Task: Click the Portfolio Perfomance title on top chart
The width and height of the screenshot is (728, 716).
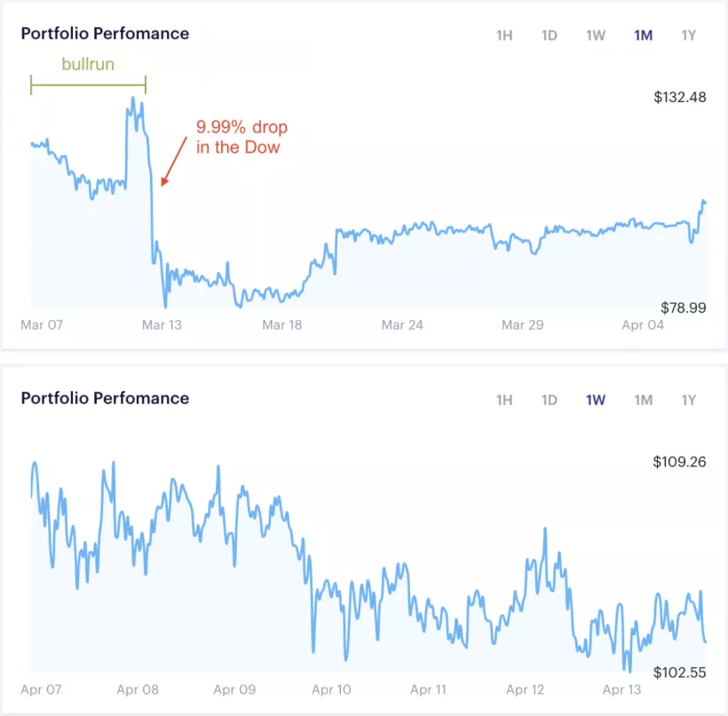Action: pos(104,34)
